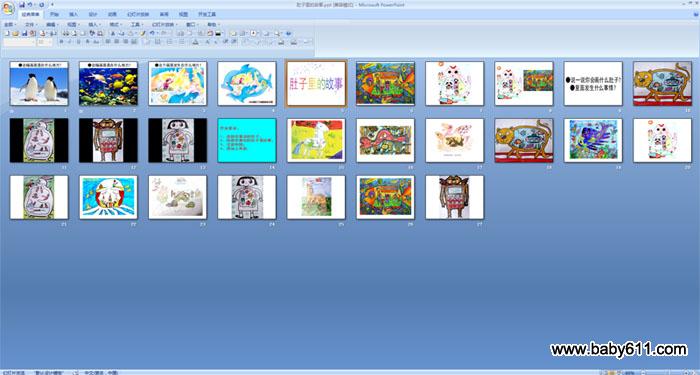Open the 窗口 classic menu
Screen dimensions: 700x375
click(192, 25)
